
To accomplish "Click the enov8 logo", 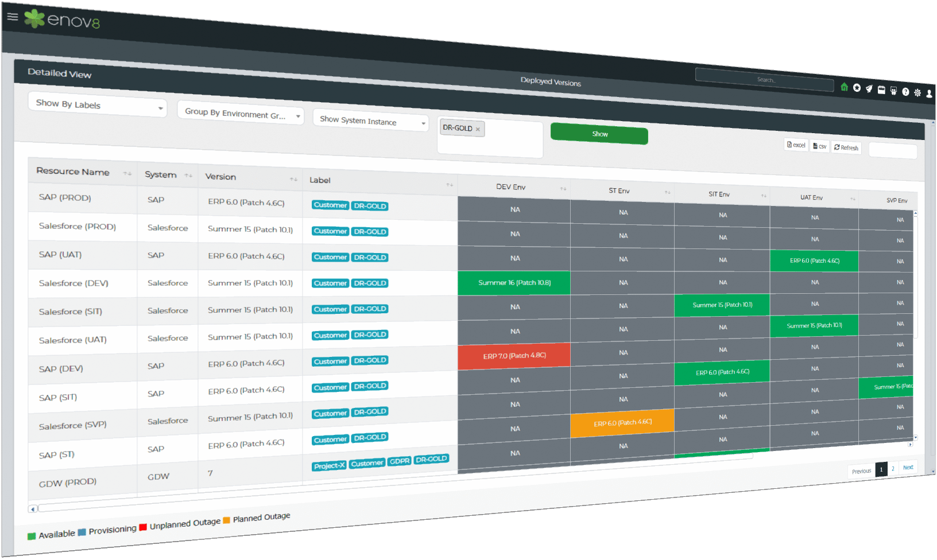I will [x=62, y=20].
